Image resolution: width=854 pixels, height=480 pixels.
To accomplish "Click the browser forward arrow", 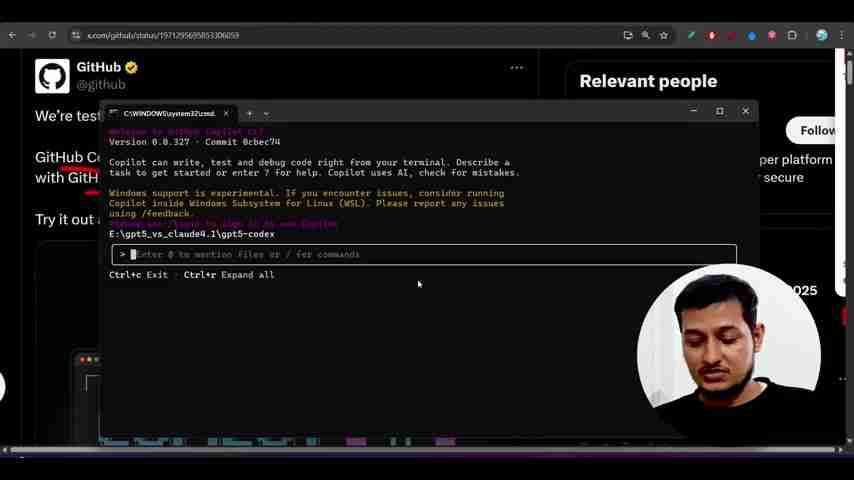I will pos(32,35).
